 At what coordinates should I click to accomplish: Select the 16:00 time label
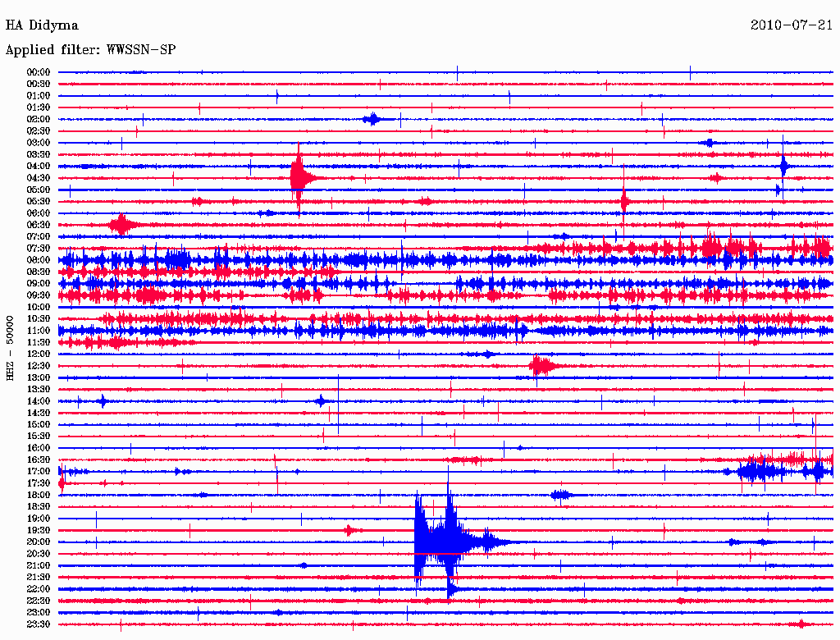[38, 448]
